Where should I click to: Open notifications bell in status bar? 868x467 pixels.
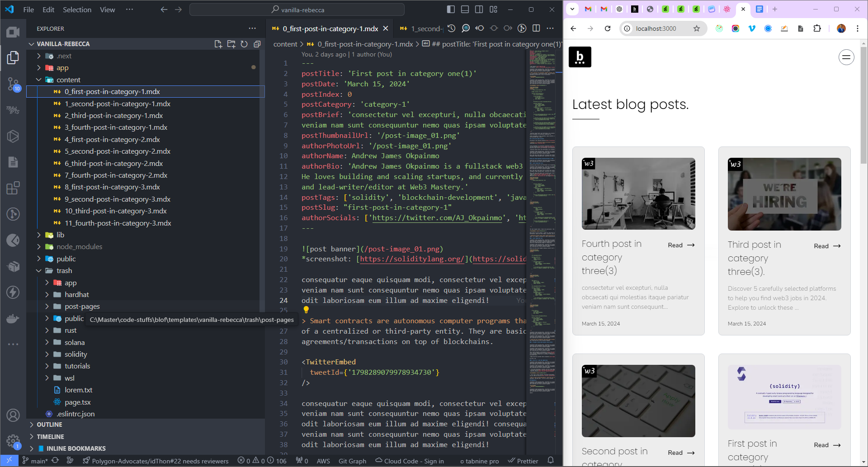551,461
